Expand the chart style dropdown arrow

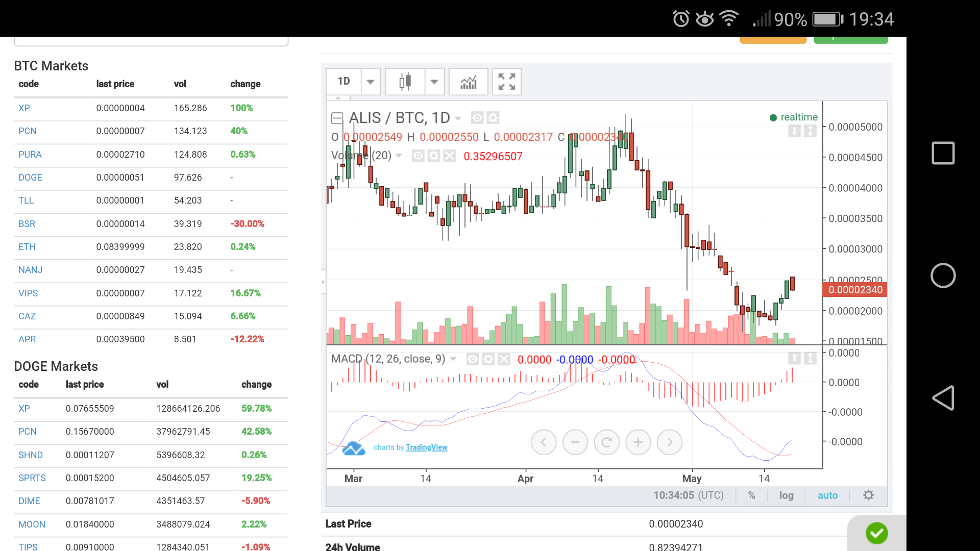click(x=434, y=82)
